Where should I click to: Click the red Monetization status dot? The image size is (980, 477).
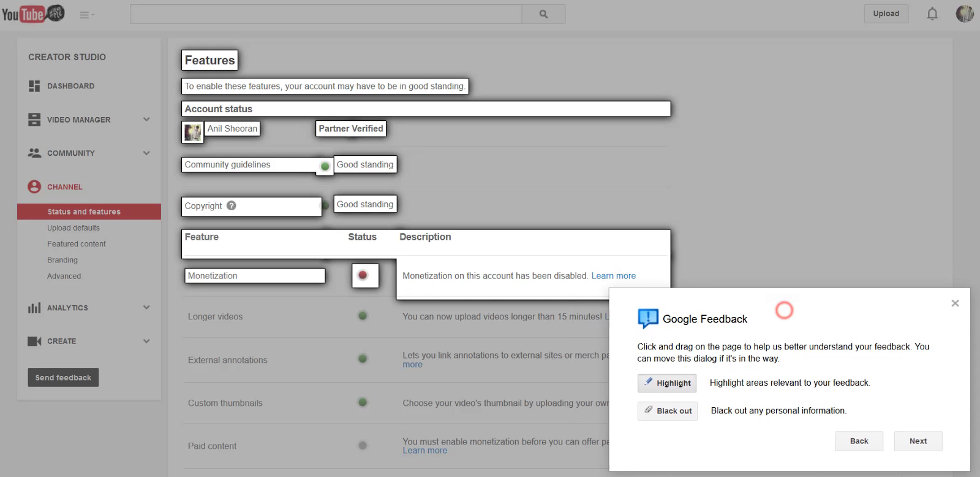[x=363, y=275]
